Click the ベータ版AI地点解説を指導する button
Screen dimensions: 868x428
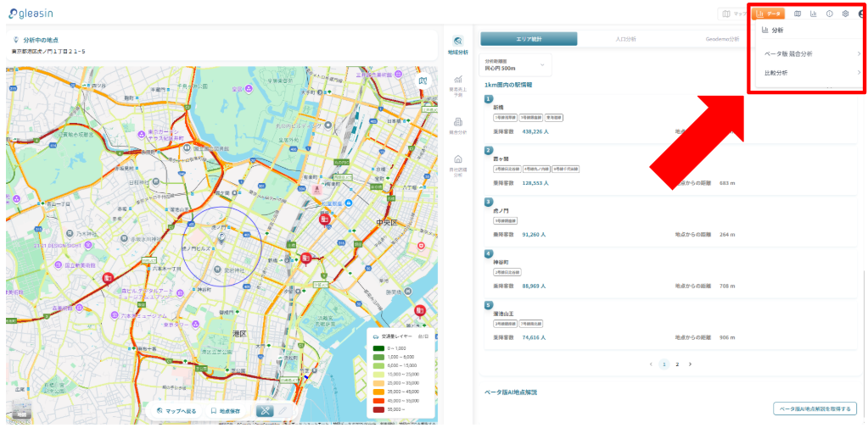(815, 409)
